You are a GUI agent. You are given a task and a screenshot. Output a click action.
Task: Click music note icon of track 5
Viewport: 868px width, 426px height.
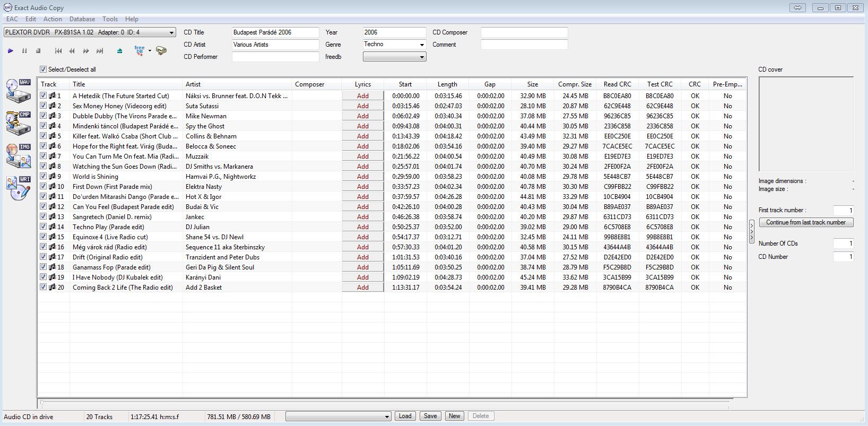click(x=52, y=136)
